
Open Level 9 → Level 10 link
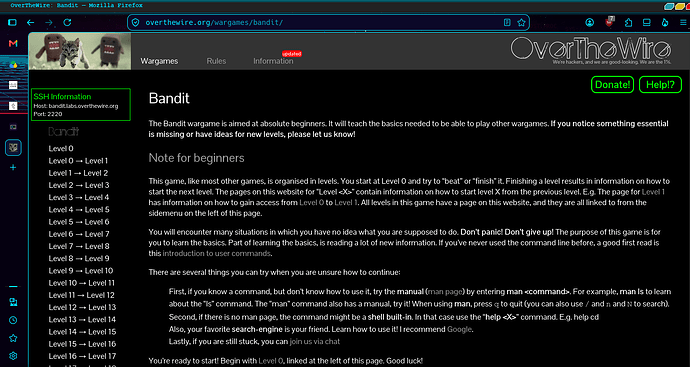coord(81,271)
